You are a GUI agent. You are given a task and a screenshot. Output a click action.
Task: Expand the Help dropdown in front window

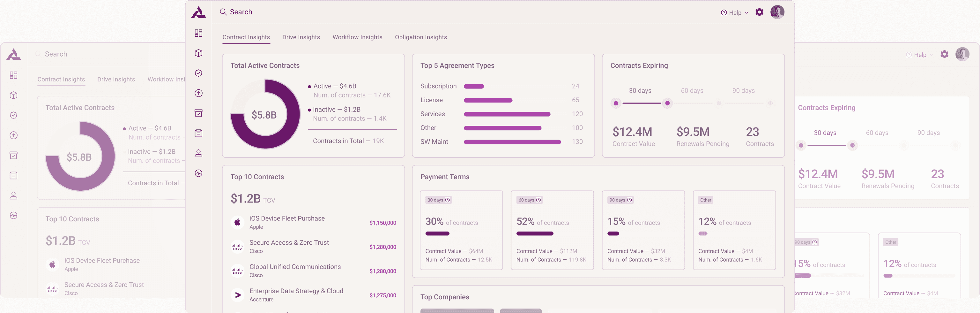pos(735,12)
